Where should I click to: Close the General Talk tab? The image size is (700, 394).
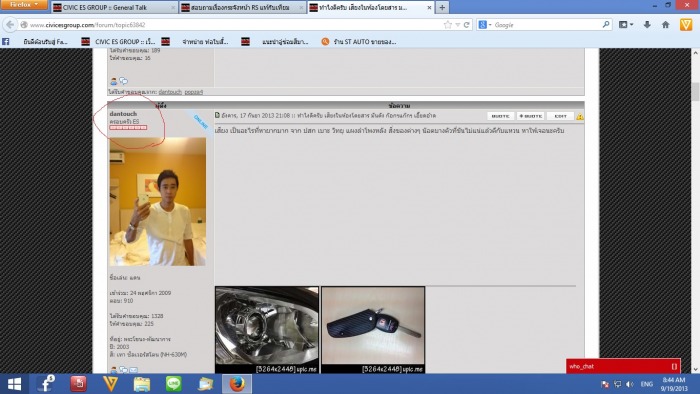click(x=173, y=8)
